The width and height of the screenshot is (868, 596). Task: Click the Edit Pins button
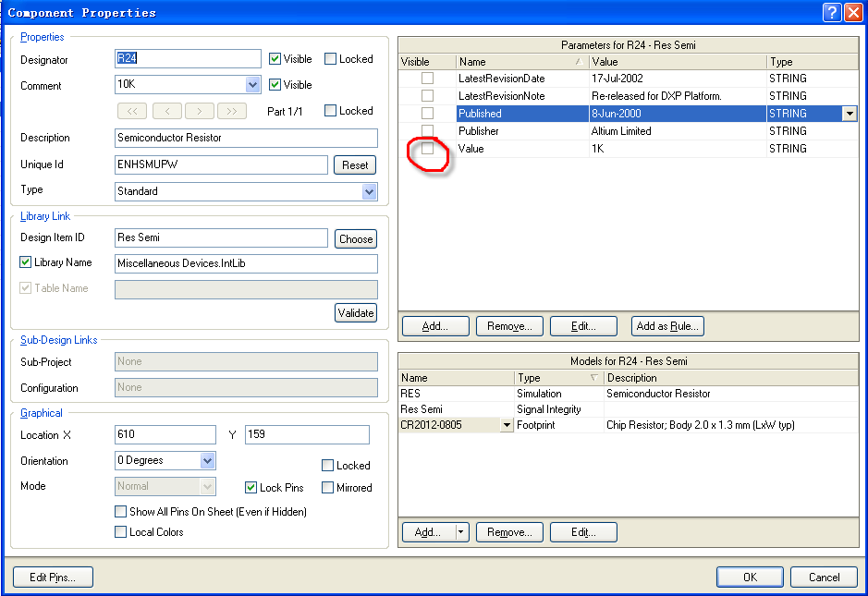(x=53, y=578)
